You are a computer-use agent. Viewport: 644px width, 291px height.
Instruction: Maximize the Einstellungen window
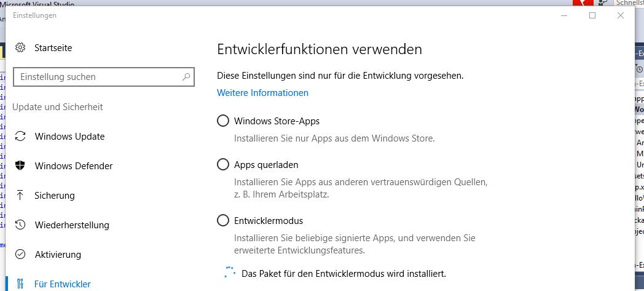point(592,15)
